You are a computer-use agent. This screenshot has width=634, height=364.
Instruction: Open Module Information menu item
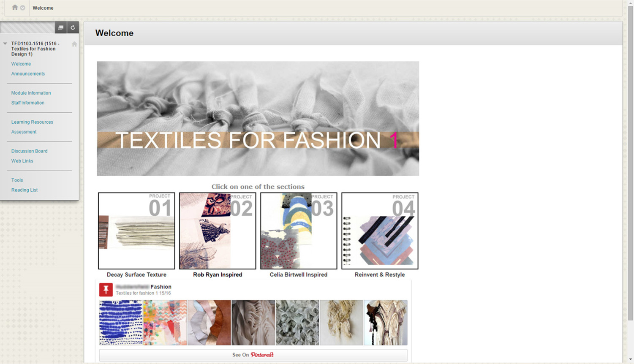point(31,93)
